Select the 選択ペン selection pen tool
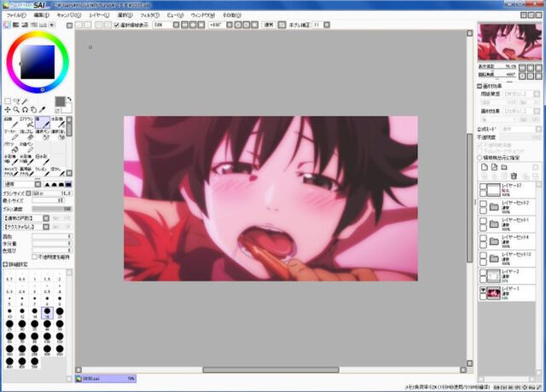 coord(43,135)
